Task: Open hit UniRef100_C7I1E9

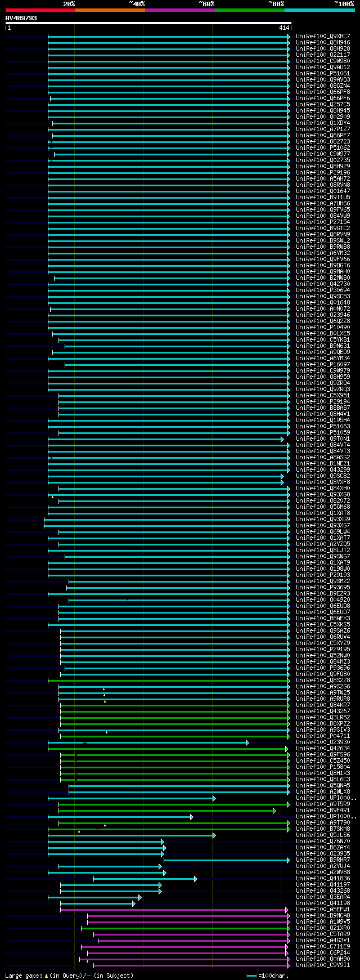Action: click(x=323, y=947)
